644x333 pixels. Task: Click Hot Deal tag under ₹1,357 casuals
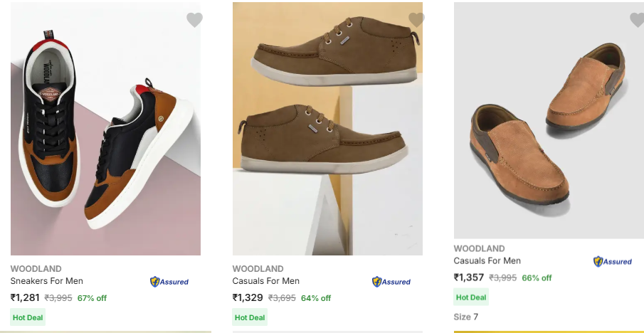point(471,297)
